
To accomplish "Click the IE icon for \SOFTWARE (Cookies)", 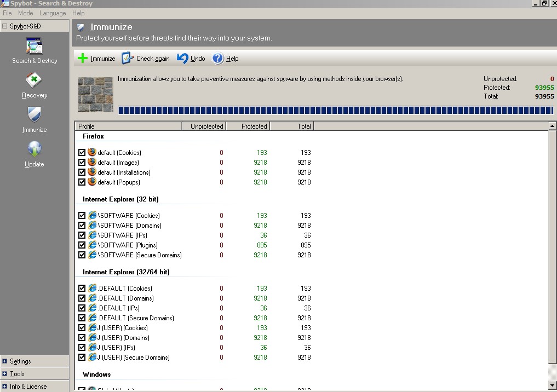I will click(93, 215).
